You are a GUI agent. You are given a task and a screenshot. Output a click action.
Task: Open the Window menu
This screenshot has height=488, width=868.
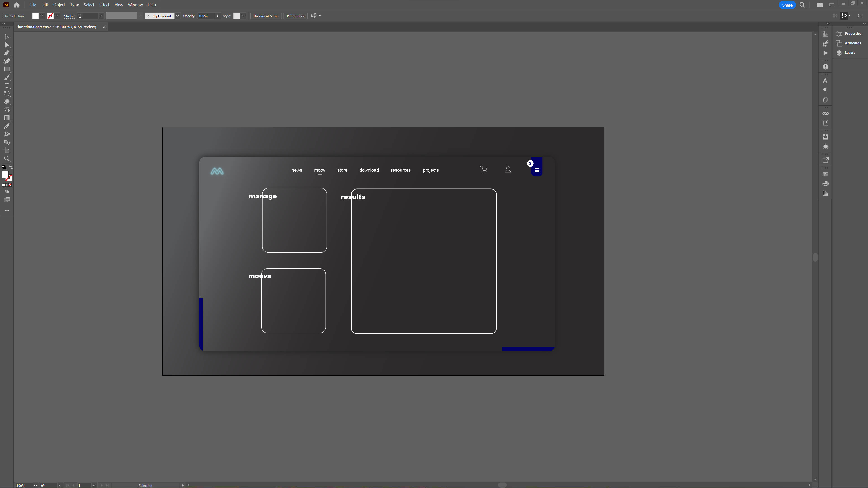[135, 5]
